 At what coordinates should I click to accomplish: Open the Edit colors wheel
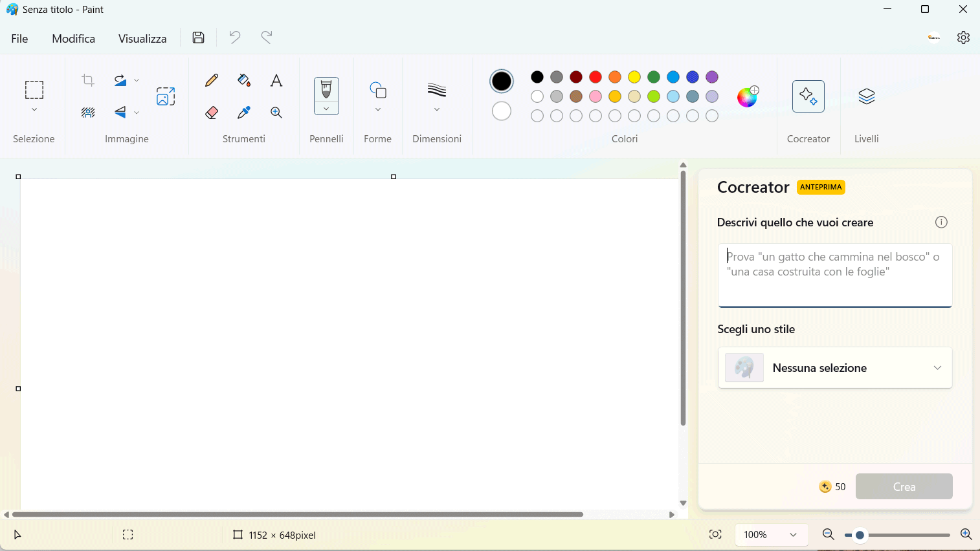[748, 96]
